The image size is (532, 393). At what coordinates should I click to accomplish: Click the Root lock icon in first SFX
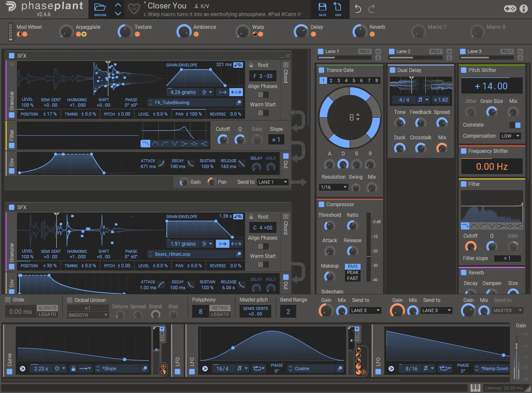tap(251, 65)
